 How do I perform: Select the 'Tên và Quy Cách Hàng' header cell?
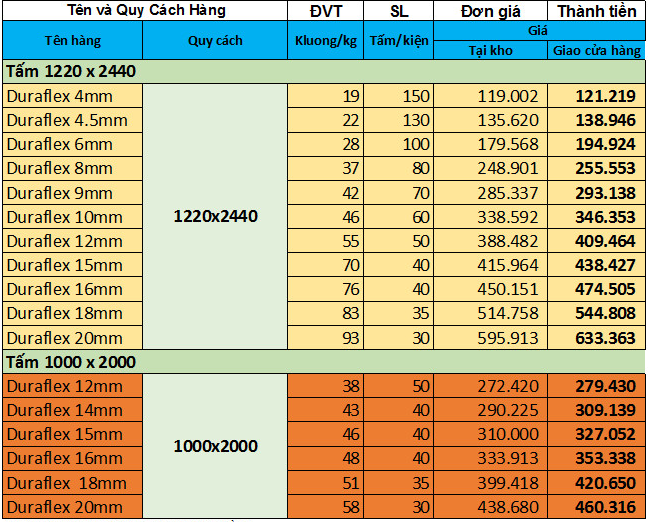[145, 10]
